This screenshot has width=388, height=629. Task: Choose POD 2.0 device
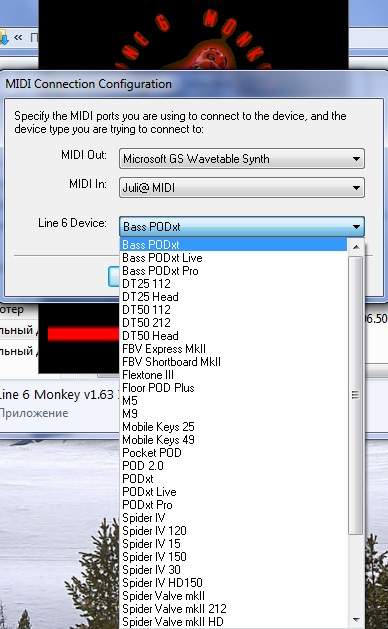(x=234, y=466)
